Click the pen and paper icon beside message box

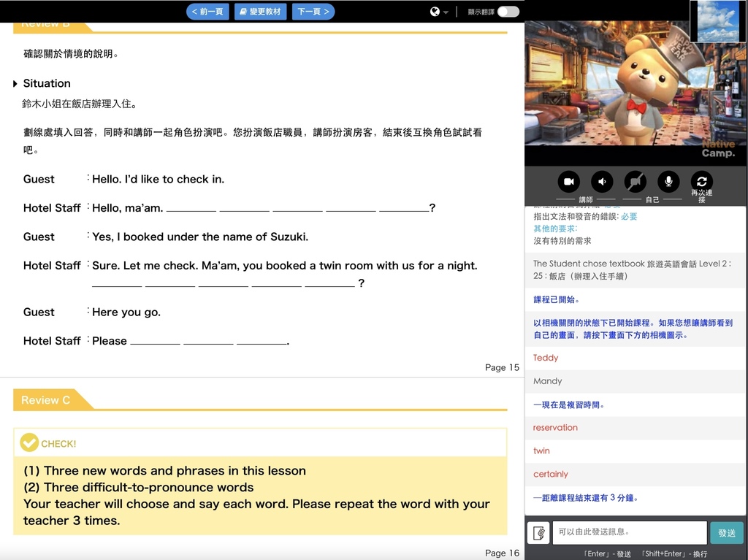click(538, 533)
